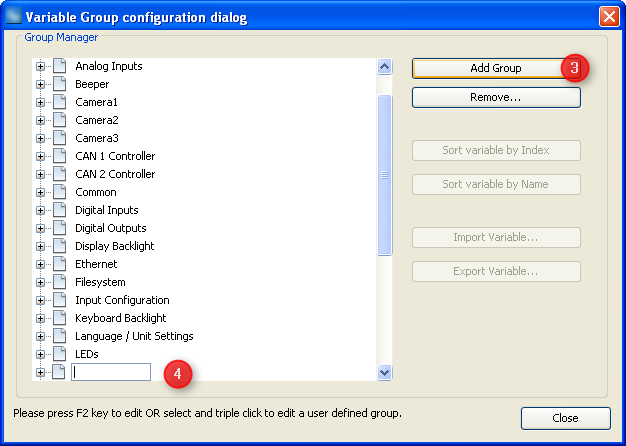Expand the Beeper tree node
626x446 pixels.
pos(41,84)
